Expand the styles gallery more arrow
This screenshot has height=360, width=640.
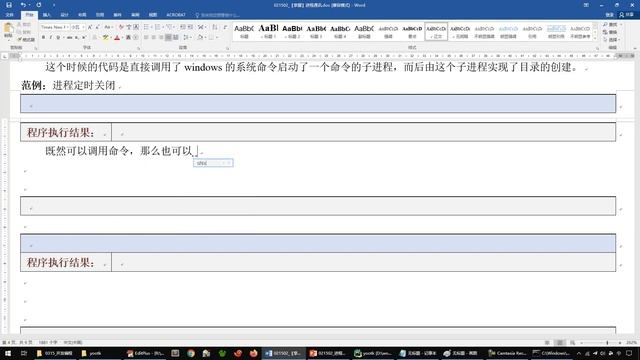click(595, 38)
